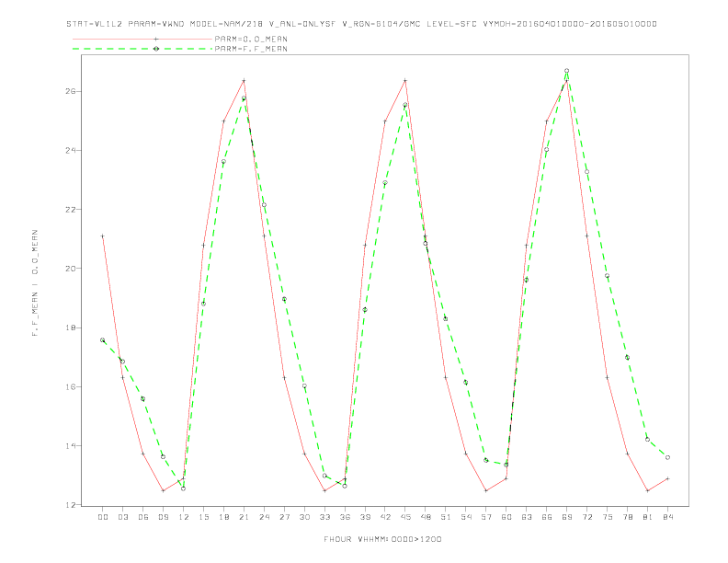Click y-axis tick label 18
The image size is (728, 563).
tap(70, 327)
